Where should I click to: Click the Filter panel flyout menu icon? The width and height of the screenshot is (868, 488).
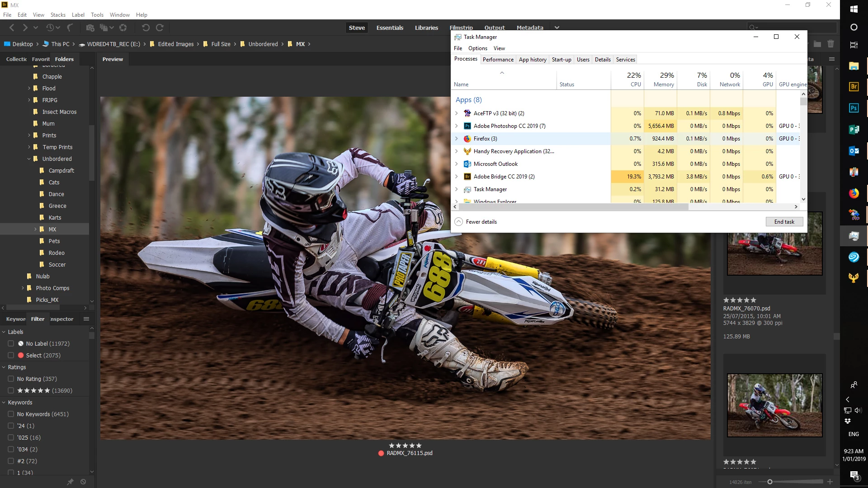(86, 319)
